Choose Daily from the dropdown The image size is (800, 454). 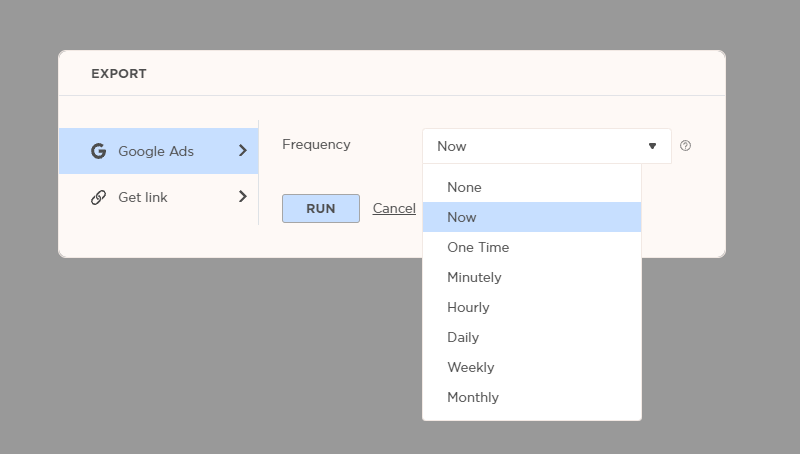click(532, 338)
